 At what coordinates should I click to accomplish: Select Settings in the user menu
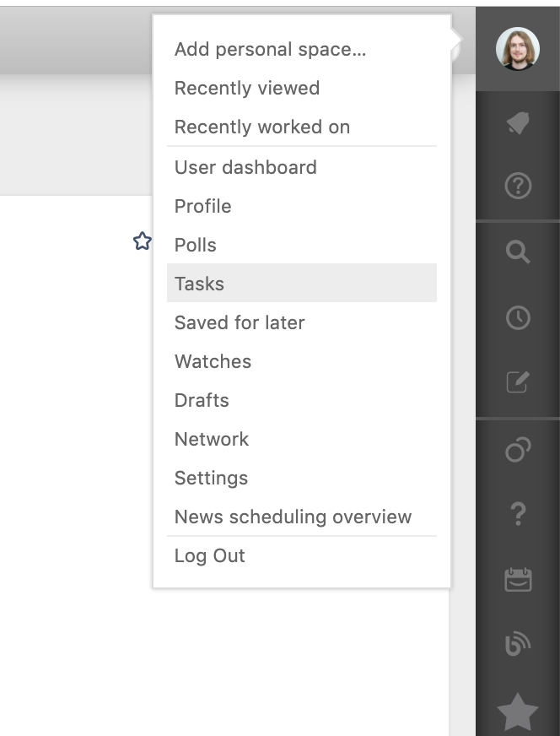(x=211, y=478)
